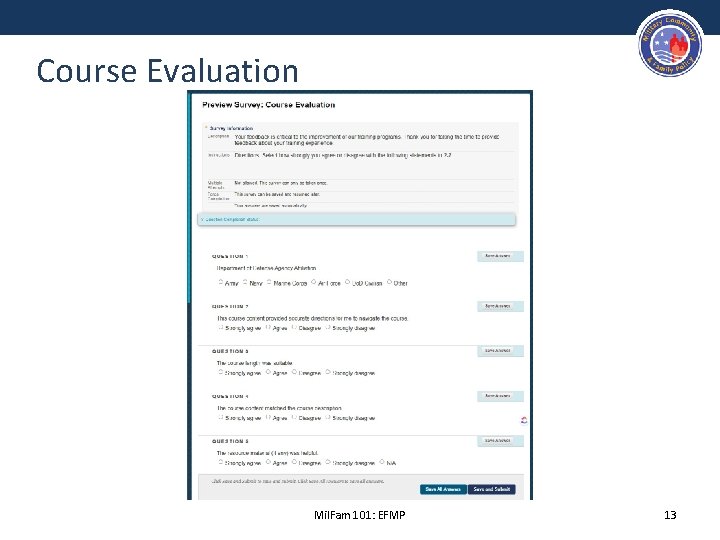Screen dimensions: 720x540
Task: Select the Army radio button
Action: (x=220, y=282)
